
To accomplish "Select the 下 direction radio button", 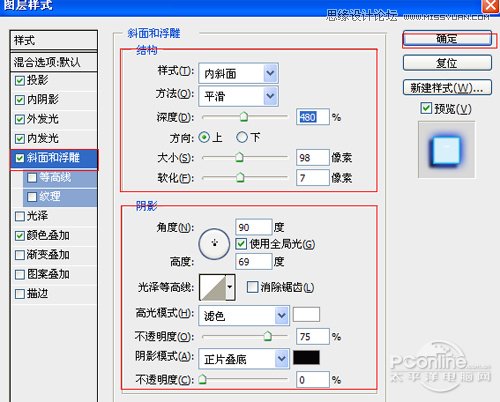I will 242,137.
